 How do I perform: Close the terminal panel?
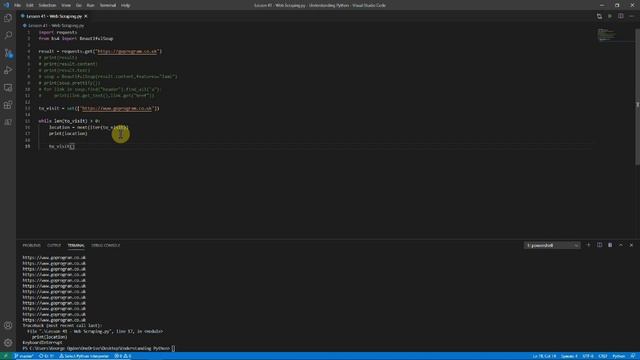631,245
